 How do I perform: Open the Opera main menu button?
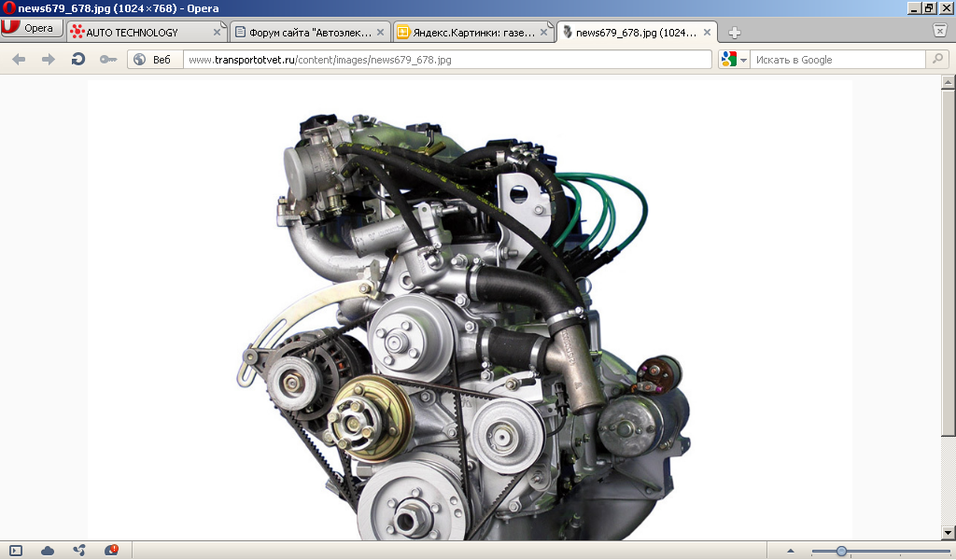click(x=32, y=29)
